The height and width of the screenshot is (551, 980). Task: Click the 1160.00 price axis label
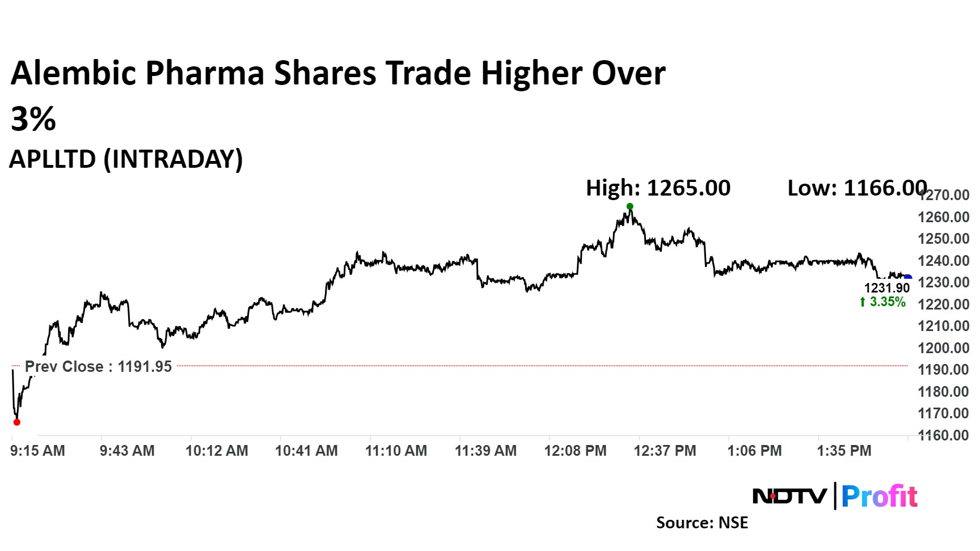(x=943, y=435)
